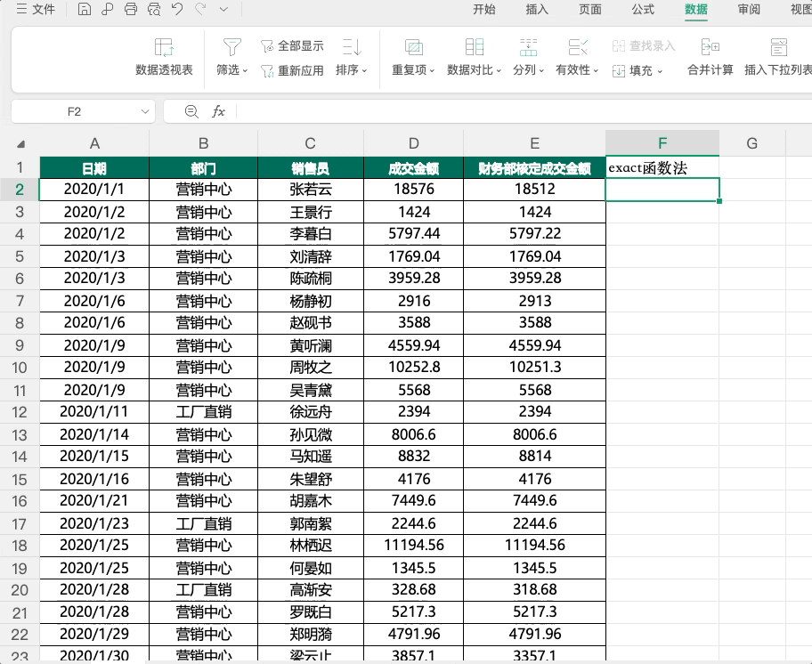Switch to the 页面 tab
This screenshot has width=812, height=664.
589,9
